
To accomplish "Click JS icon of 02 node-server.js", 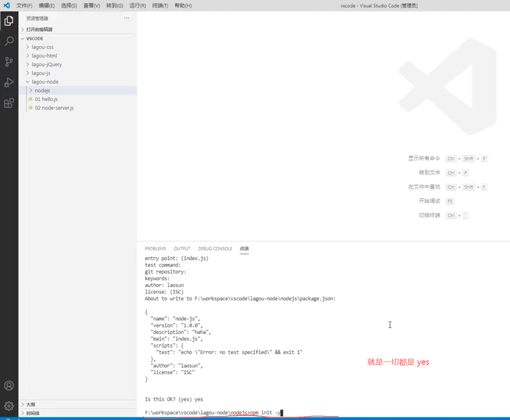I will [30, 108].
